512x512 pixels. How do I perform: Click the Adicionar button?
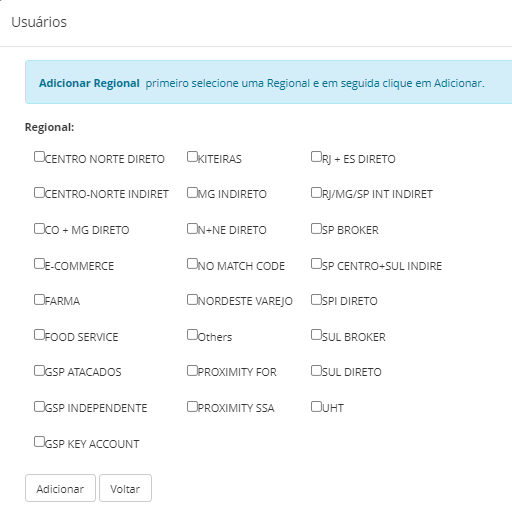[60, 488]
